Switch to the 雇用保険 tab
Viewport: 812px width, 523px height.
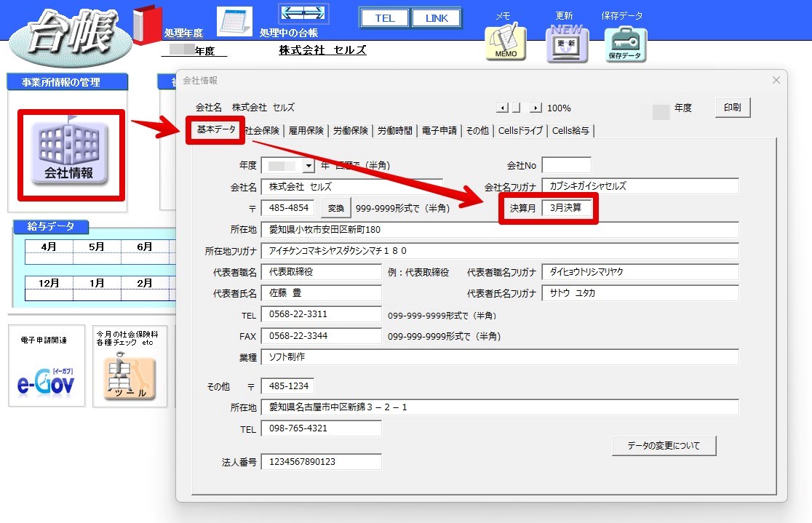coord(306,130)
